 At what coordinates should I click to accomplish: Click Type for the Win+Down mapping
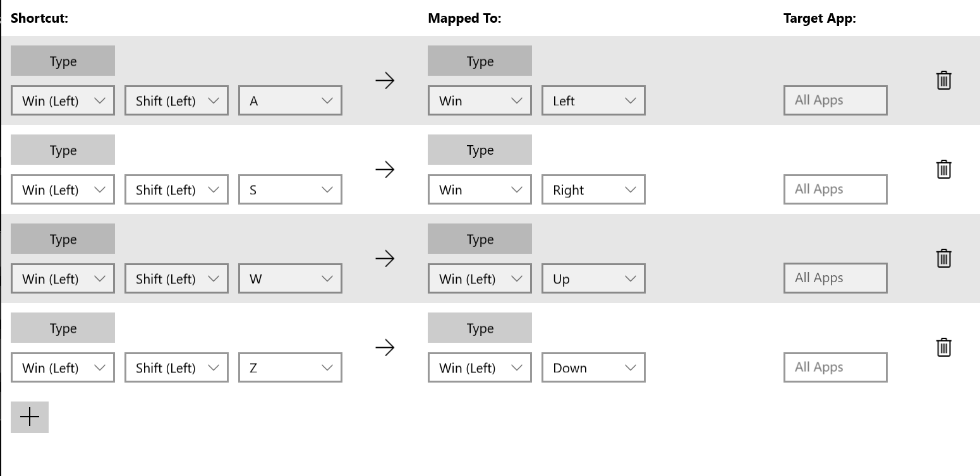[x=480, y=328]
